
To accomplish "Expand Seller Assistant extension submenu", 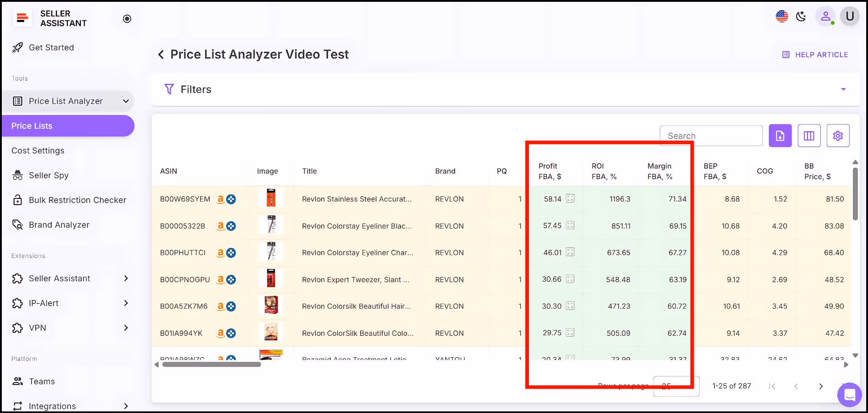I will tap(126, 279).
